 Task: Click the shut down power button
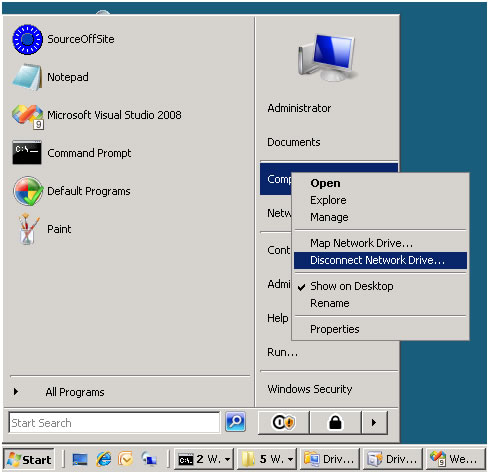tap(283, 423)
